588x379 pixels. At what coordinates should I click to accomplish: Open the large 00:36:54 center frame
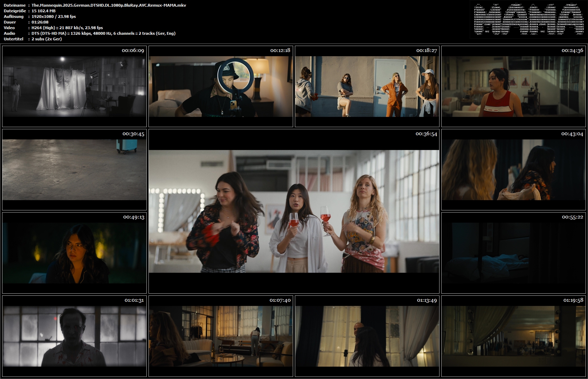pyautogui.click(x=294, y=211)
